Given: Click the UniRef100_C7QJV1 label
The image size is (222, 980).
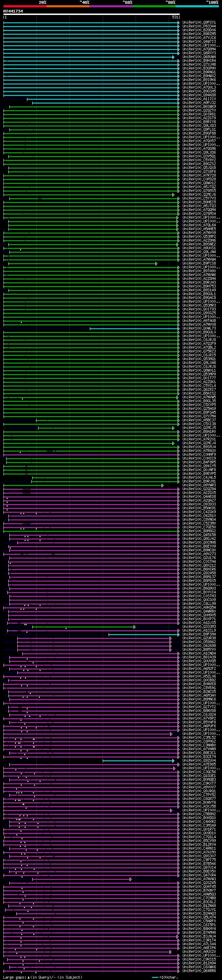Looking at the screenshot, I should pos(199,909).
